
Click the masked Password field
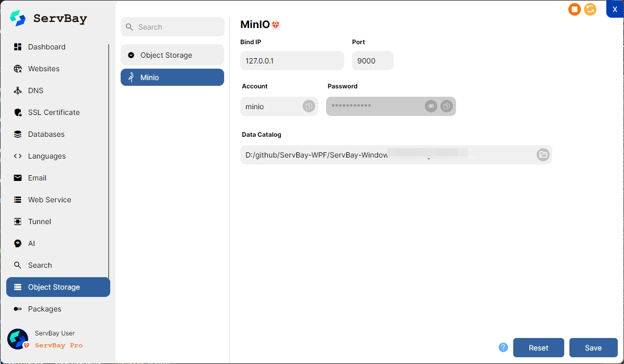coord(391,106)
